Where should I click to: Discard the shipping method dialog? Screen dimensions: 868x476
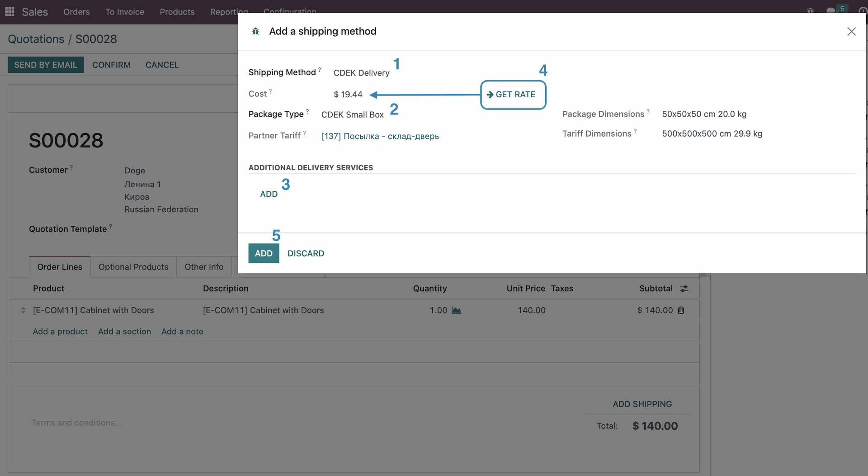pyautogui.click(x=306, y=253)
